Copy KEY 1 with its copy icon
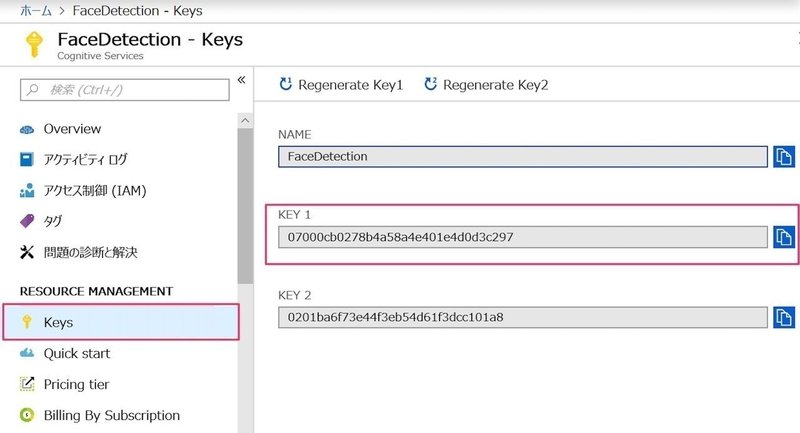This screenshot has height=433, width=800. [x=784, y=237]
